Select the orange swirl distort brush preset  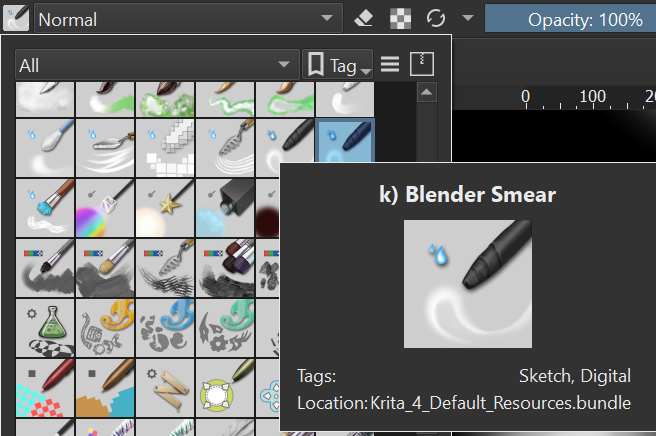pos(105,326)
